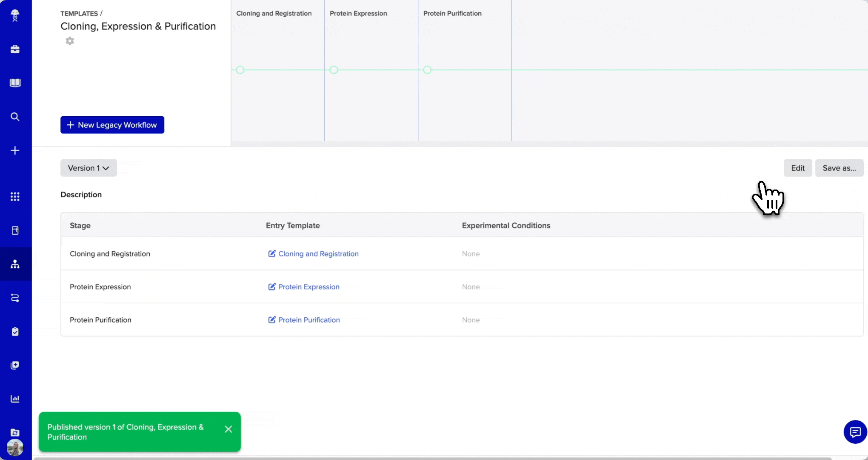Open the Workflows hierarchy icon in sidebar
This screenshot has height=460, width=868.
click(15, 264)
